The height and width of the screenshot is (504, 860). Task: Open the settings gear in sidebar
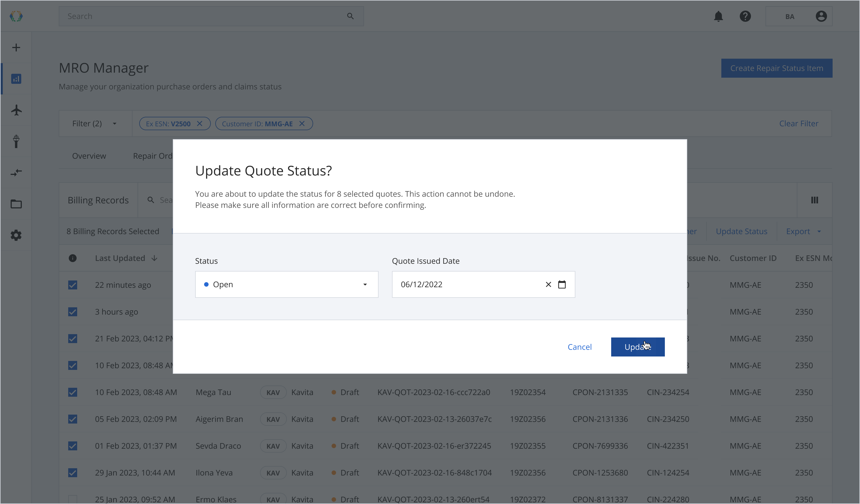[16, 235]
